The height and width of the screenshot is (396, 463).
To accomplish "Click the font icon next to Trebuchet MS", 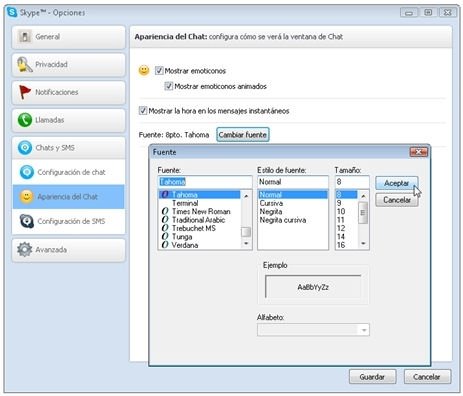I will click(x=165, y=228).
